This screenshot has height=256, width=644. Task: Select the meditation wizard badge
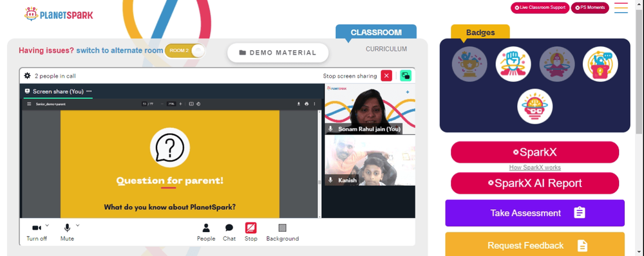(x=557, y=64)
